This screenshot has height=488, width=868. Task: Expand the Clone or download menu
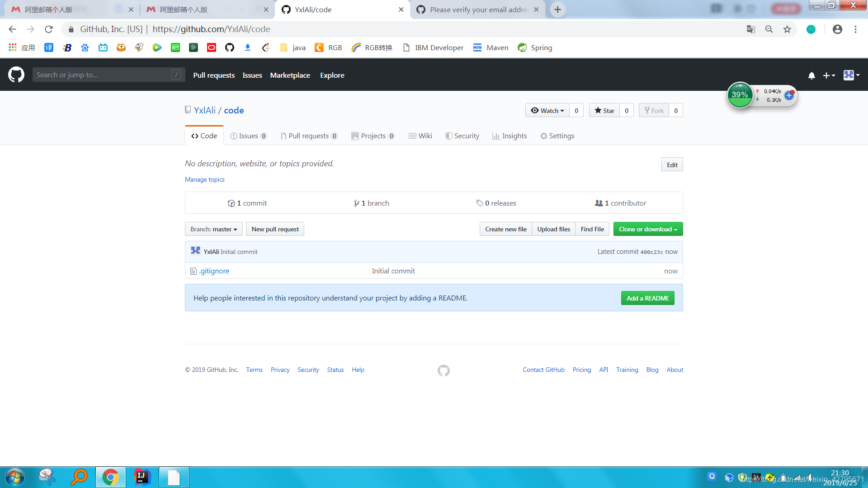[648, 229]
